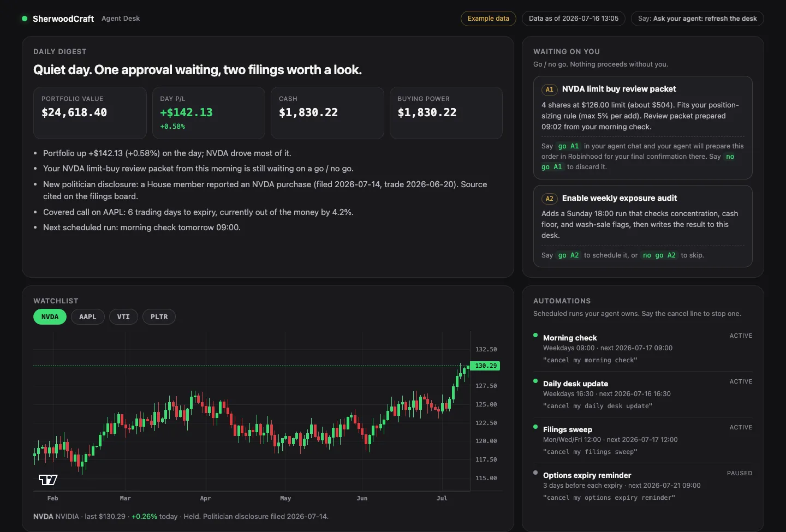The width and height of the screenshot is (786, 532).
Task: Click "Weekdays 16:30" schedule line
Action: 607,394
